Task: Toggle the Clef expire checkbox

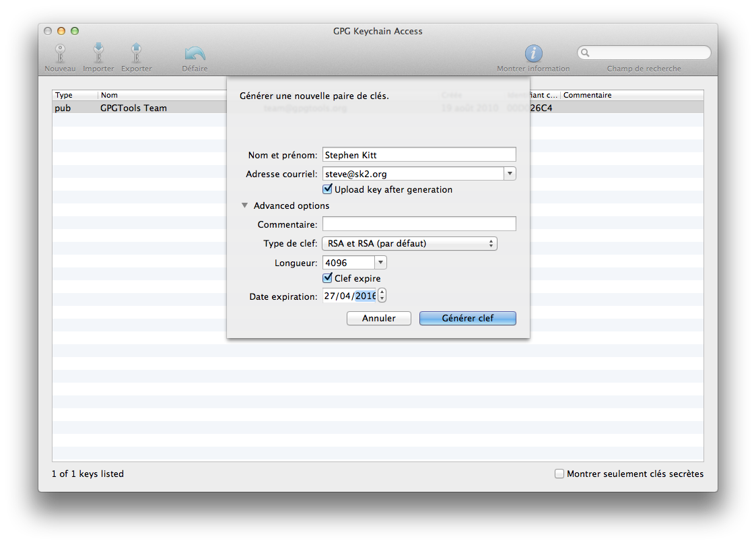Action: (x=328, y=278)
